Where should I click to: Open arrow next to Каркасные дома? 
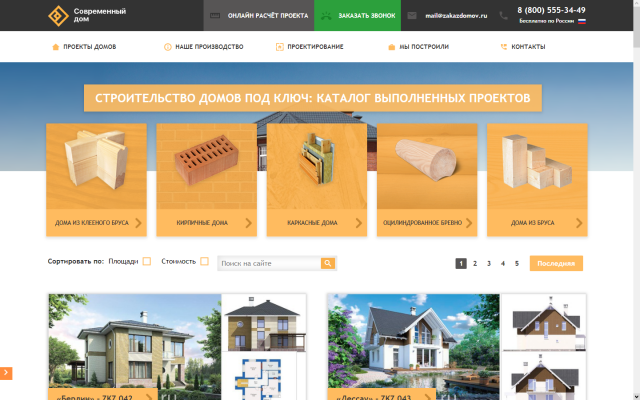coord(359,223)
